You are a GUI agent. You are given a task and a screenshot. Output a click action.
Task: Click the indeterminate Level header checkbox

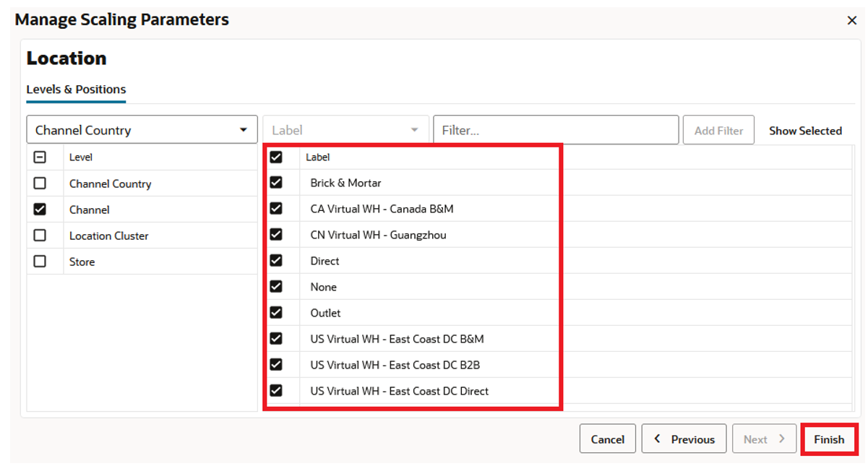[40, 157]
